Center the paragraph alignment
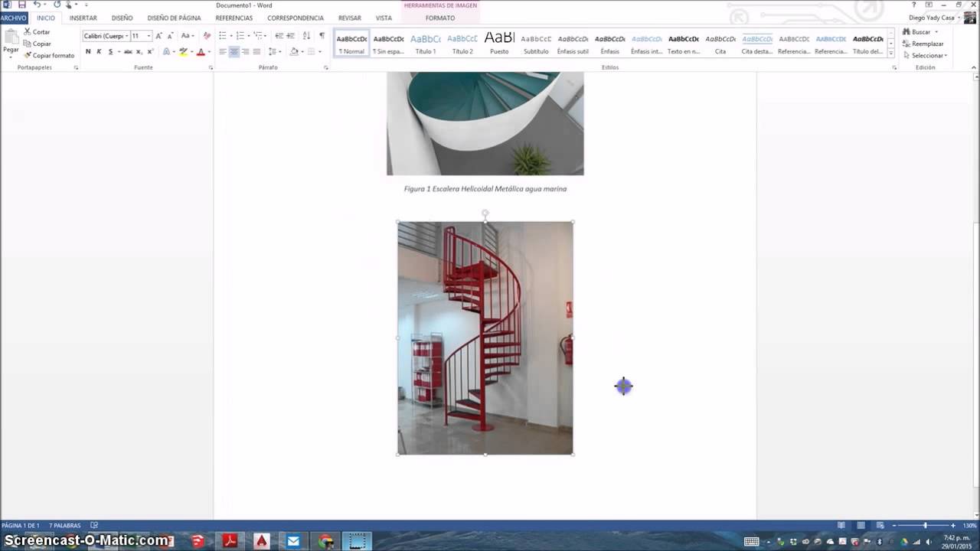Viewport: 980px width, 551px height. coord(234,51)
